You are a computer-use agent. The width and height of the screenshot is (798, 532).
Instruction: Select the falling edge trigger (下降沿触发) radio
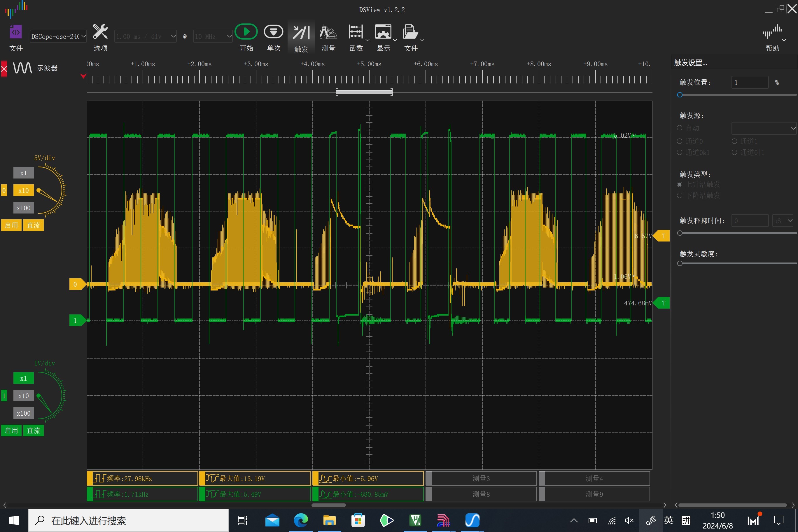point(679,195)
